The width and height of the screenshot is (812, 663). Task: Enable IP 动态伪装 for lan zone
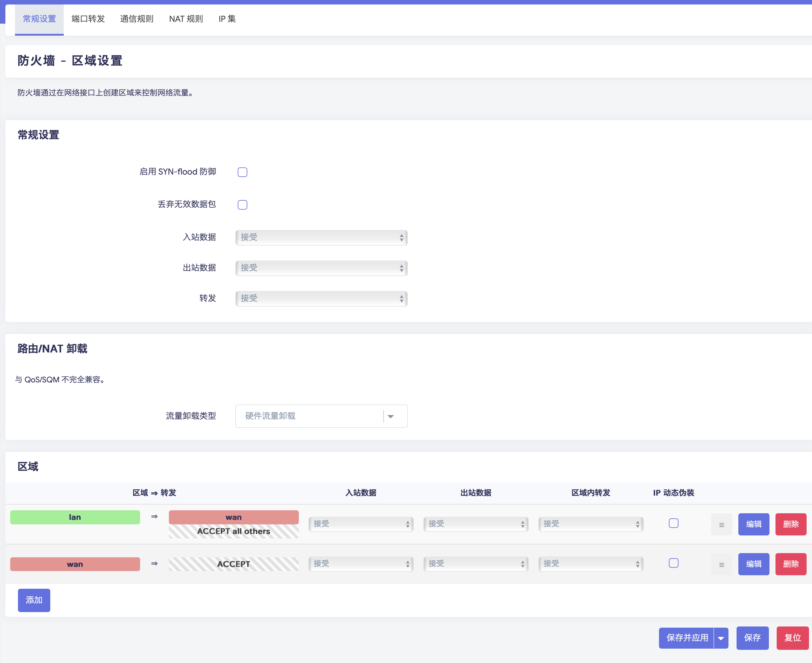point(673,523)
